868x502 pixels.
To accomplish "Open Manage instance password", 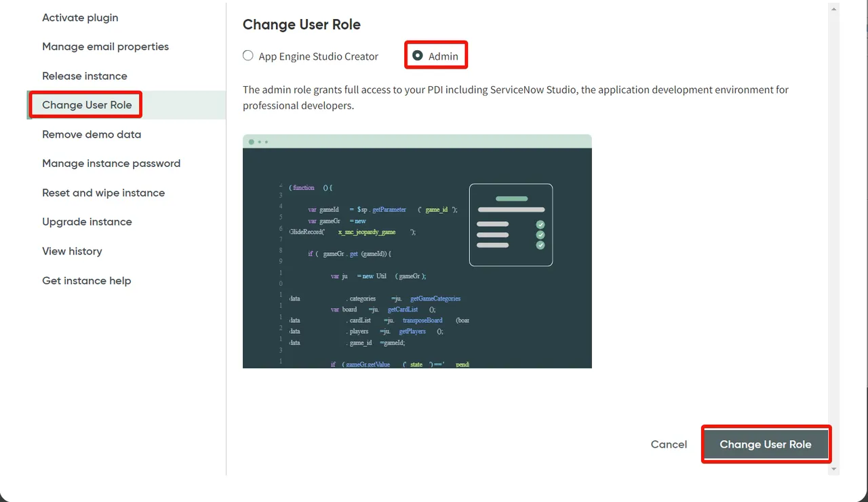I will pos(111,163).
